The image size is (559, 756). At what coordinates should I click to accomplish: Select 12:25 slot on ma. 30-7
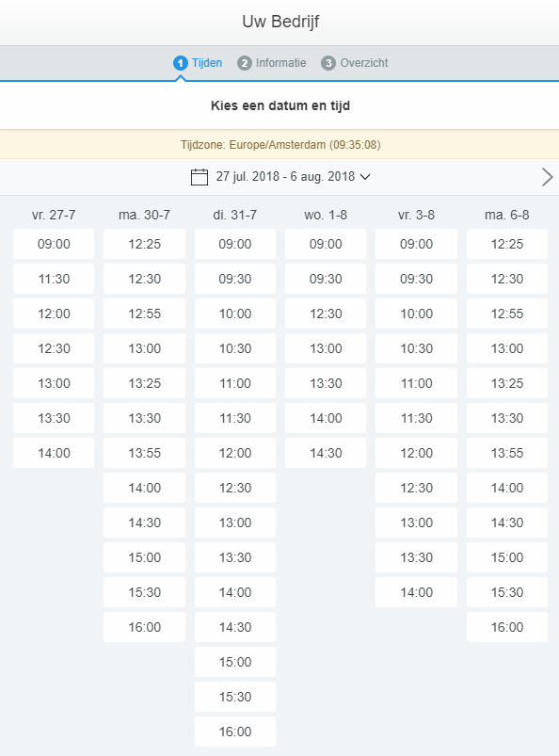pyautogui.click(x=144, y=244)
